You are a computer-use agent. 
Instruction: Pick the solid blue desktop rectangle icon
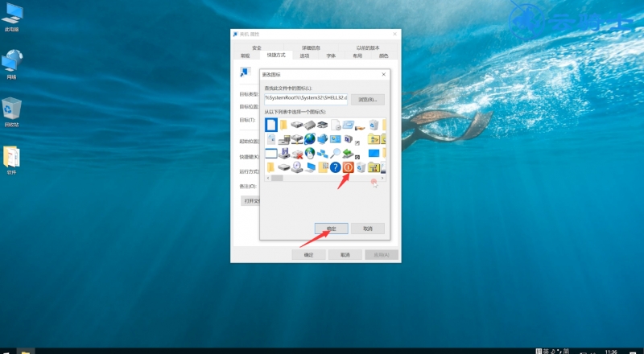click(374, 153)
